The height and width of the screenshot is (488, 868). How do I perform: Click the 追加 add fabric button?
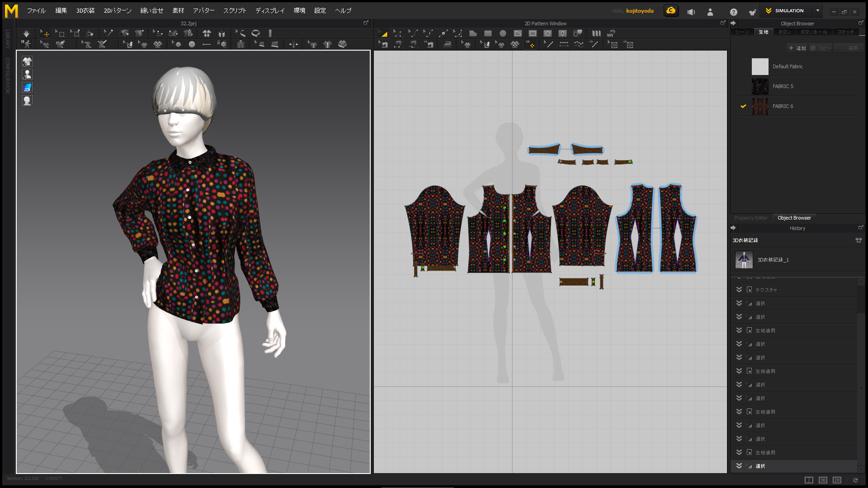point(797,48)
